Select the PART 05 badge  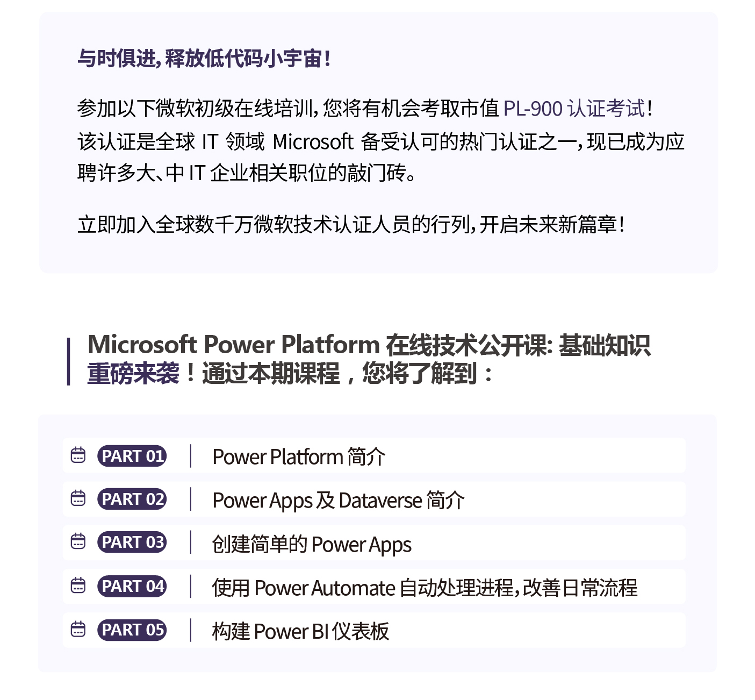click(132, 630)
